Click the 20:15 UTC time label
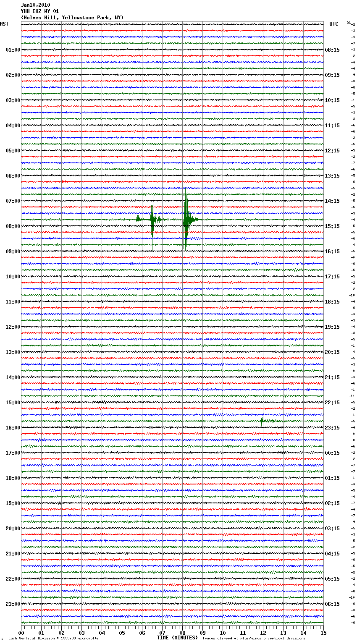The width and height of the screenshot is (357, 644). [x=332, y=352]
